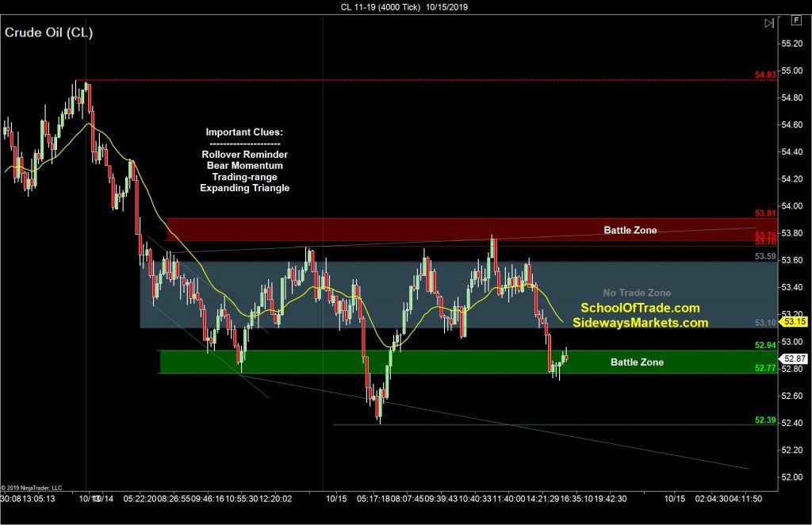Click the 52.00 price axis value
Screen dimensions: 812x525
(792, 477)
